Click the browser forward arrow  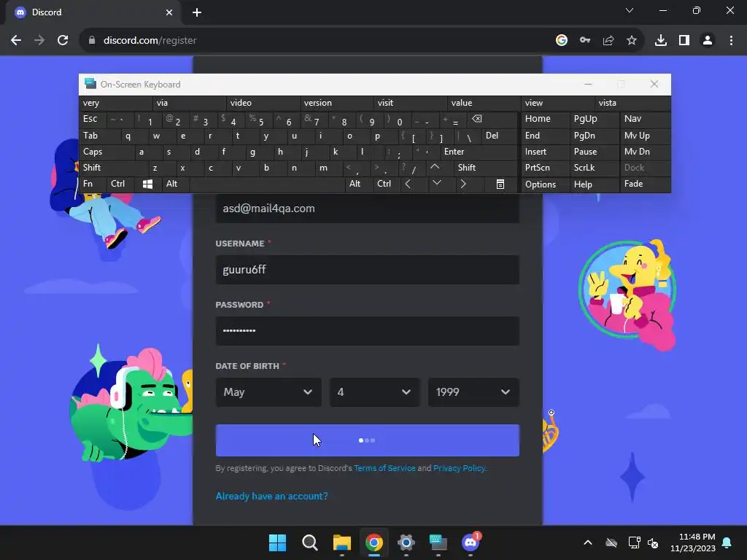pyautogui.click(x=39, y=41)
